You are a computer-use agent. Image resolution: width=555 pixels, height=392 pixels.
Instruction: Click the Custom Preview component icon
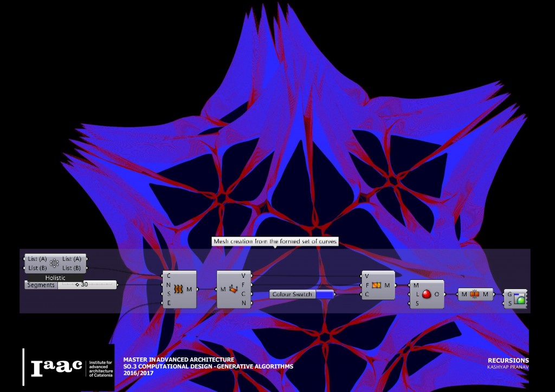tap(520, 298)
